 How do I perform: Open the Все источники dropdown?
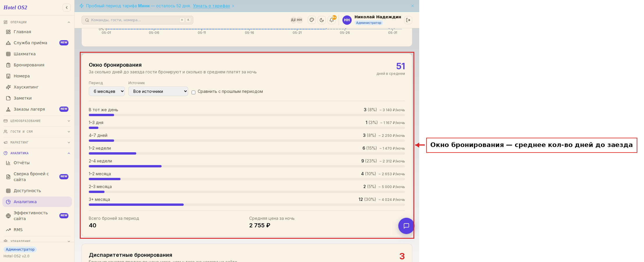158,91
